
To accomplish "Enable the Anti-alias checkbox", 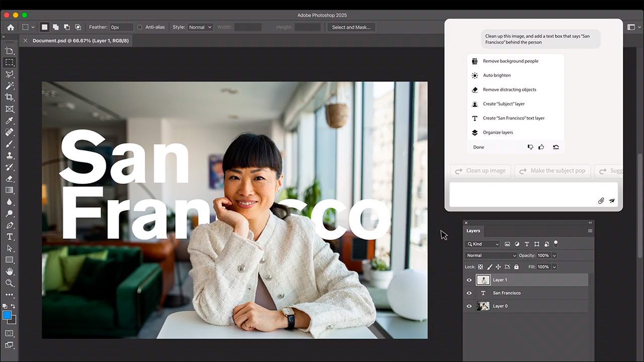I will click(x=140, y=27).
